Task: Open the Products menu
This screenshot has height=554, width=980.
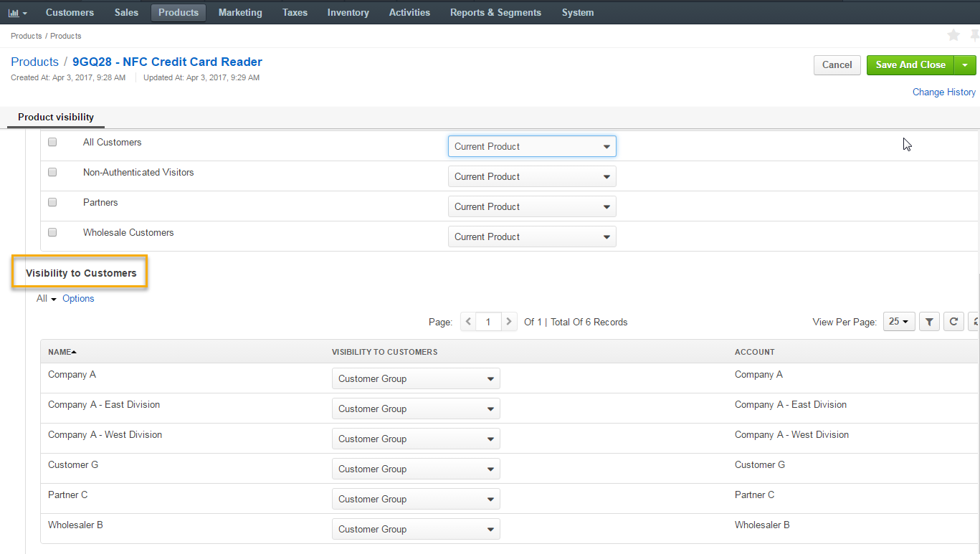Action: (179, 13)
